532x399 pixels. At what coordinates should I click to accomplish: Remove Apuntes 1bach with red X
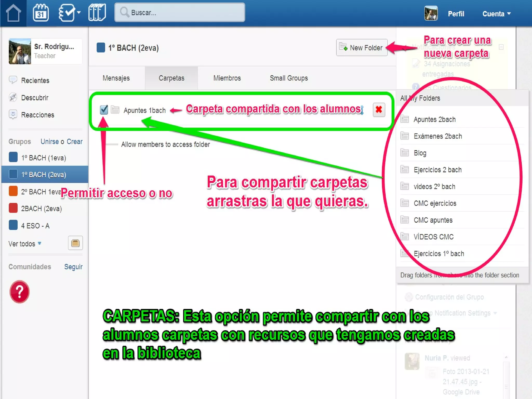point(379,110)
